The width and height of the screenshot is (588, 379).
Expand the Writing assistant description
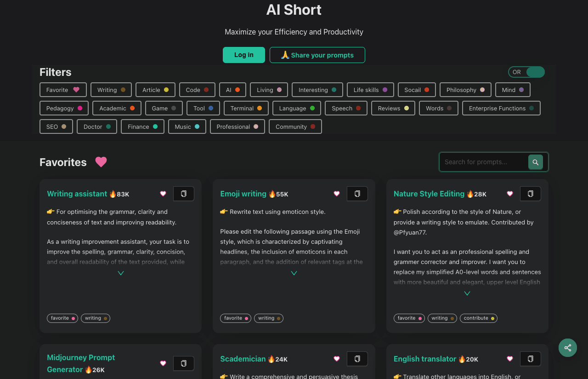point(121,273)
